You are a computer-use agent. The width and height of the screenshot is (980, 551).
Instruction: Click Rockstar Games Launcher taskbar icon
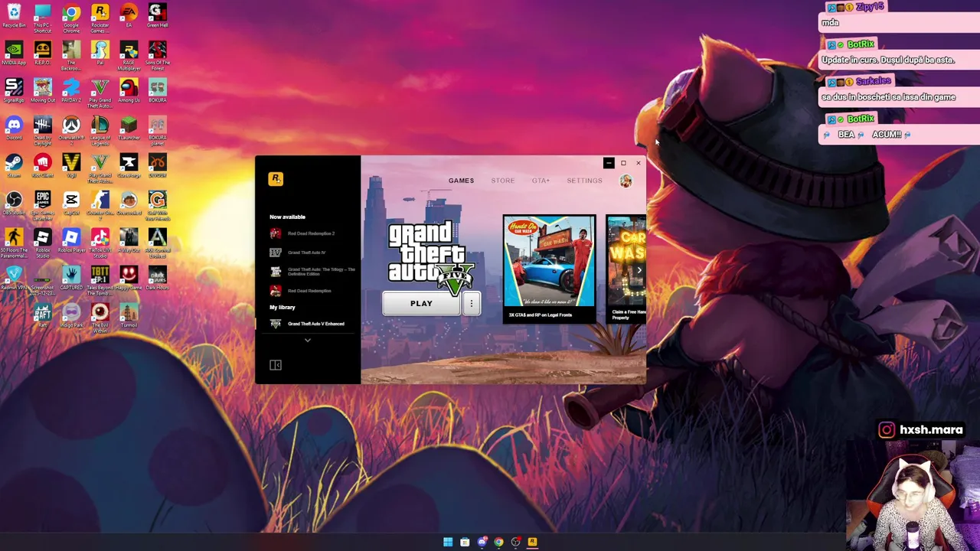532,543
